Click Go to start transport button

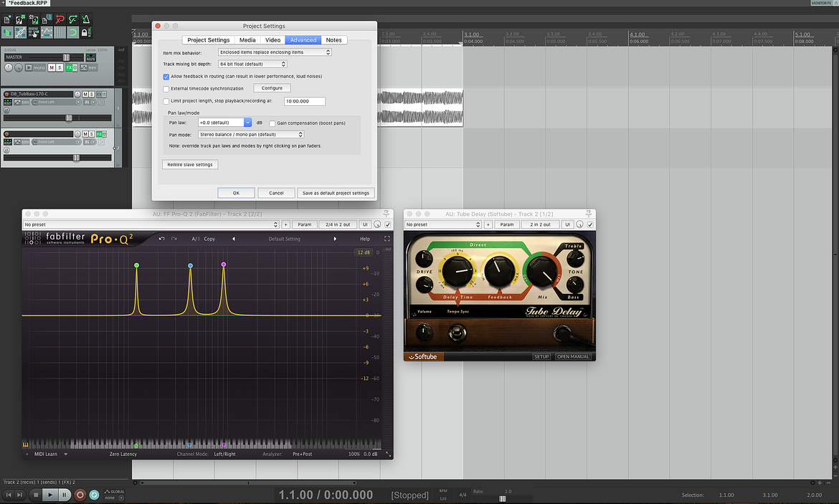click(x=9, y=495)
